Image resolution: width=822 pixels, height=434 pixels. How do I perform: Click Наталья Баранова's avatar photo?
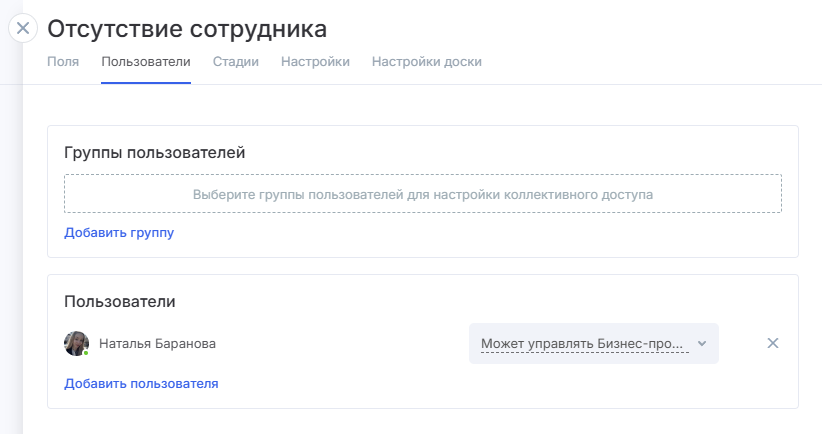tap(76, 343)
